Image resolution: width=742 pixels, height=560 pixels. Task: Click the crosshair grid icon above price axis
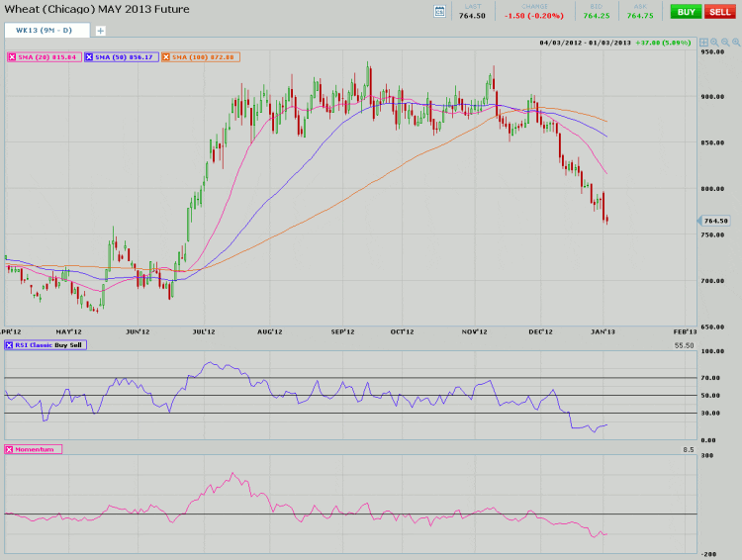pyautogui.click(x=703, y=44)
